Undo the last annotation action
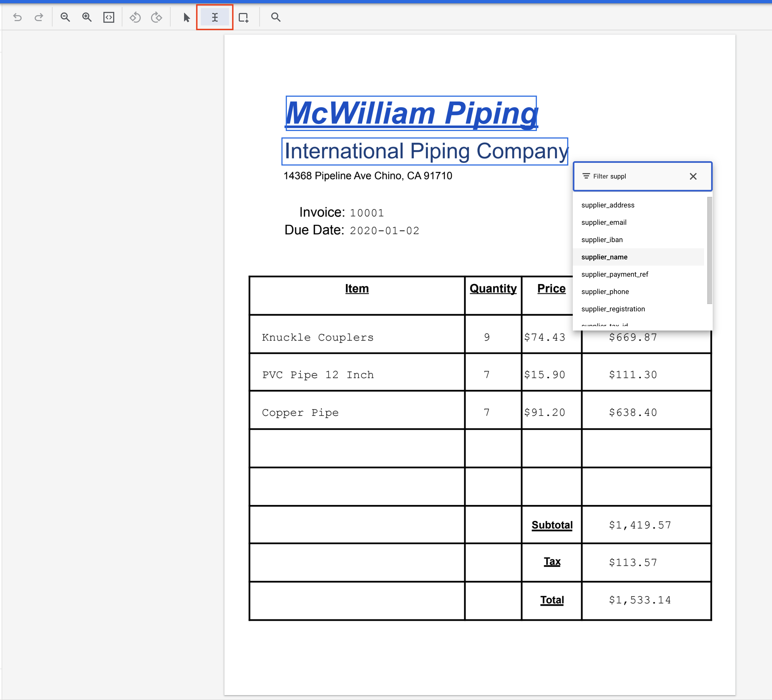This screenshot has height=700, width=772. point(17,17)
